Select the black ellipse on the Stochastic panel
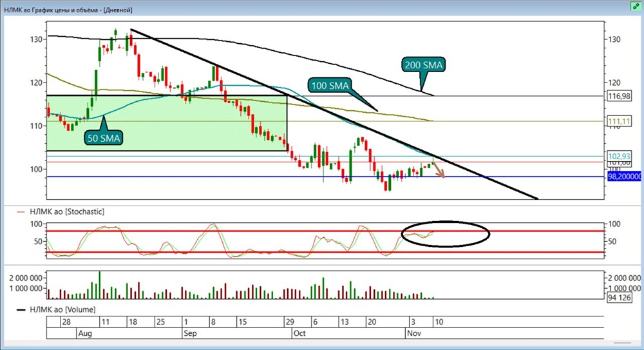This screenshot has height=350, width=644. [x=445, y=233]
